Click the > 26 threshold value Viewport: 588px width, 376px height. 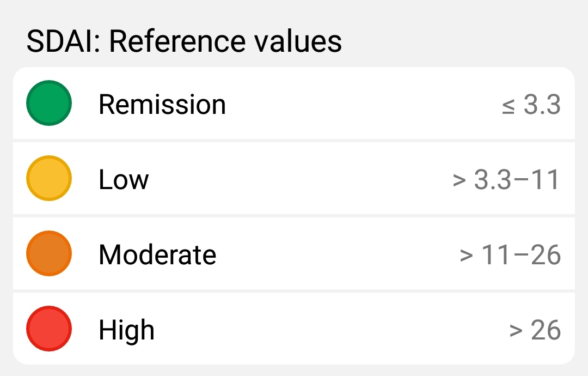[x=535, y=330]
